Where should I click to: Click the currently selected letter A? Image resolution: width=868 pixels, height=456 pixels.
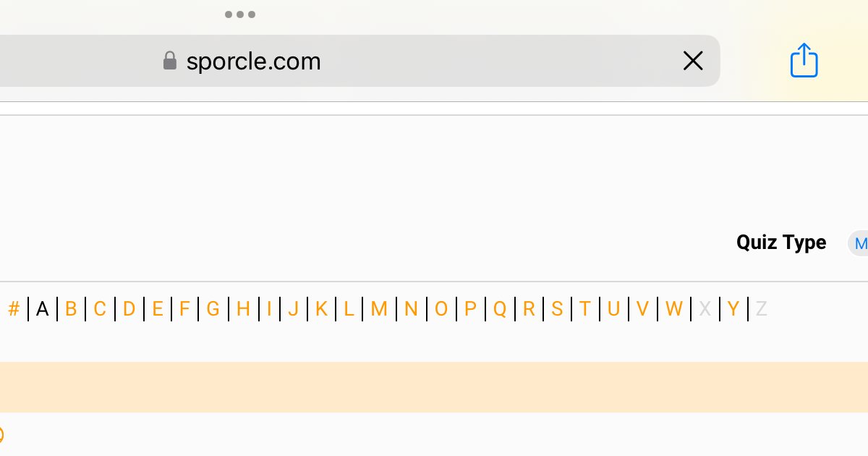(43, 309)
